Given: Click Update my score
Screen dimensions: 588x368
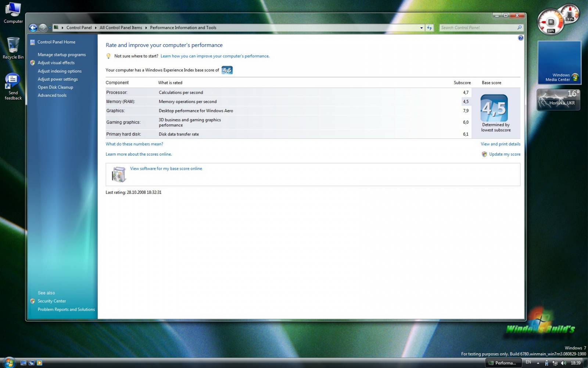Looking at the screenshot, I should click(505, 154).
